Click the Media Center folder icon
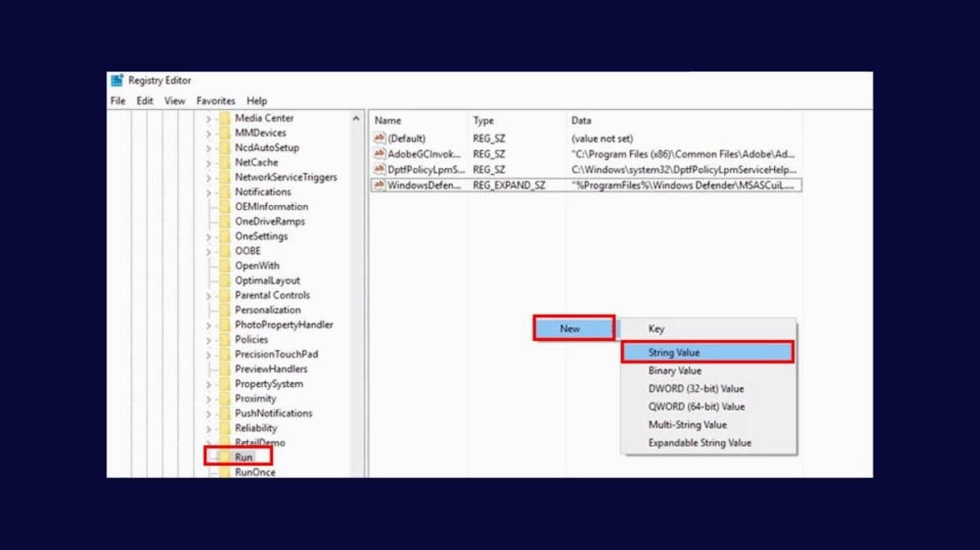980x550 pixels. [225, 118]
